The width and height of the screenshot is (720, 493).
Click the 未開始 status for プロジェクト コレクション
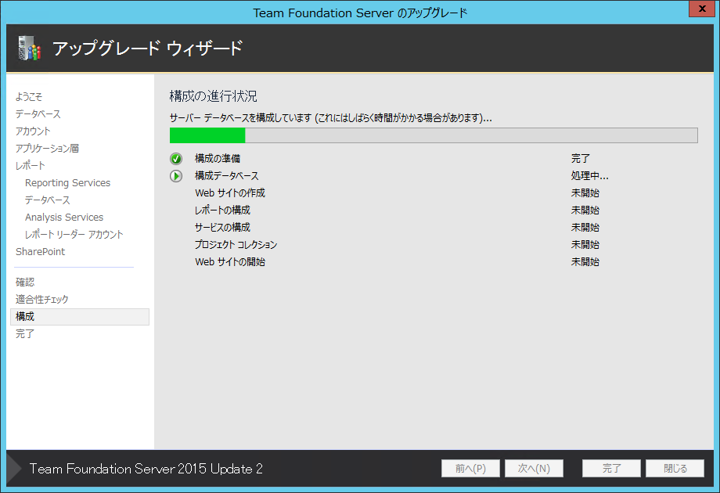[x=585, y=245]
